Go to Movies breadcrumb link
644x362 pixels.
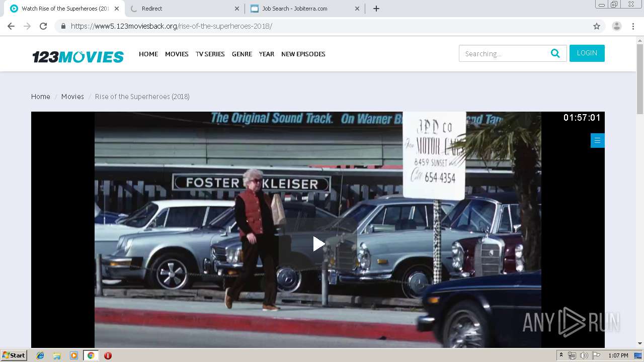click(x=72, y=97)
